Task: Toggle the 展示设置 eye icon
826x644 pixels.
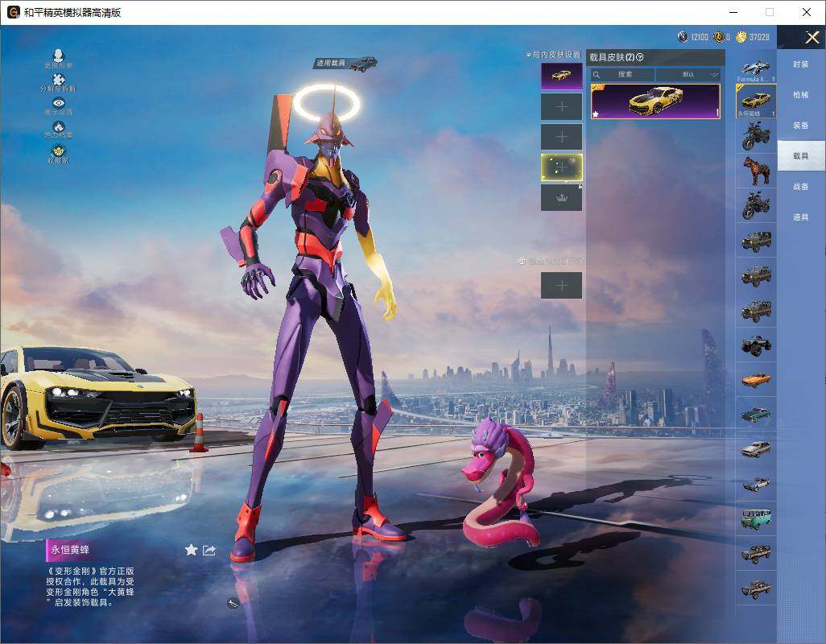Action: [x=59, y=105]
